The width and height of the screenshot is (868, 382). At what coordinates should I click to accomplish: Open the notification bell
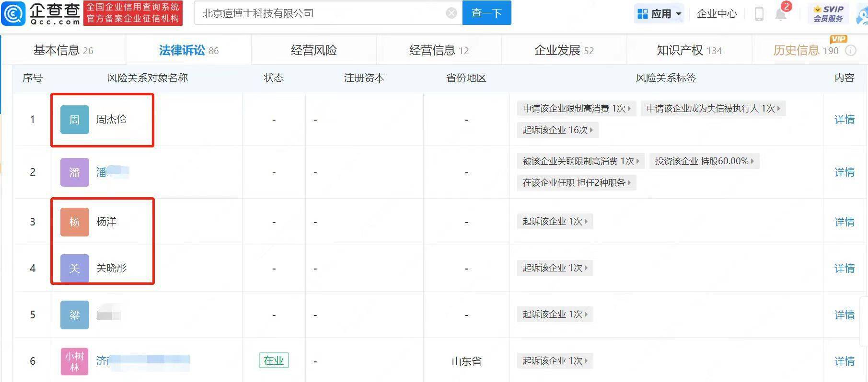(x=781, y=14)
